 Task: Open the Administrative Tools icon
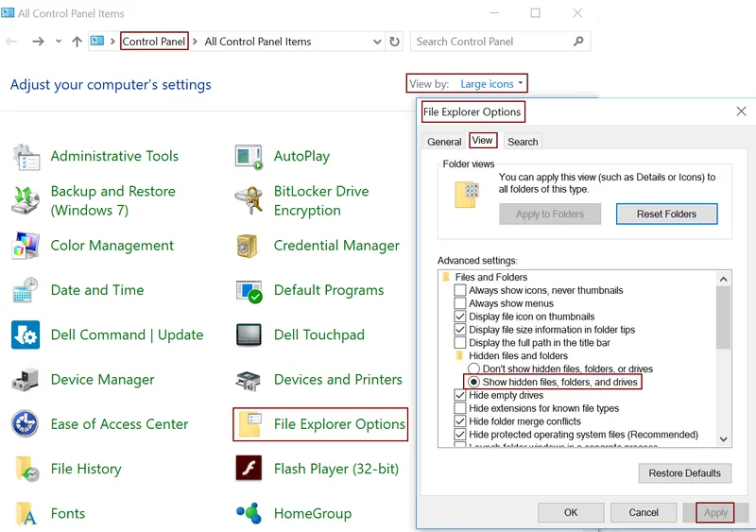26,157
